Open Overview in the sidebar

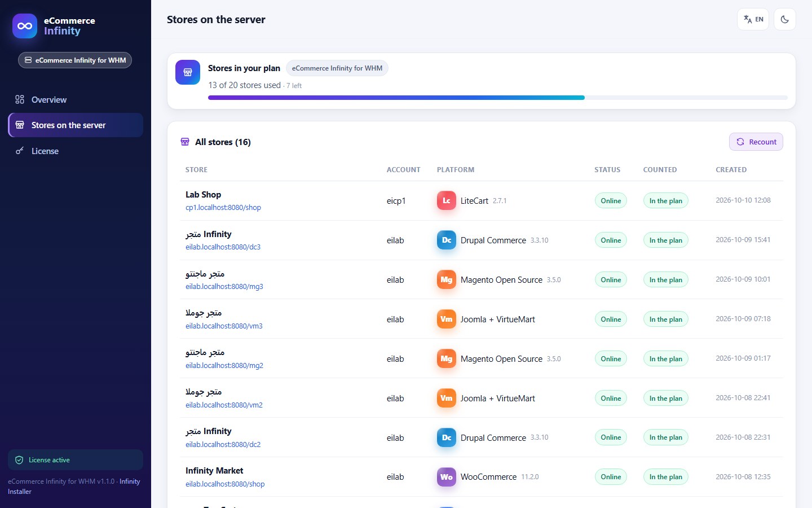[76, 99]
